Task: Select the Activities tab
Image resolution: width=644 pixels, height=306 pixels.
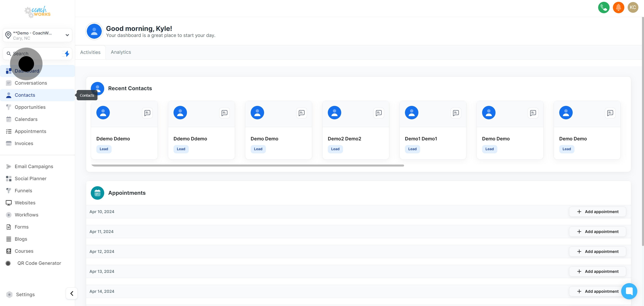Action: (90, 52)
